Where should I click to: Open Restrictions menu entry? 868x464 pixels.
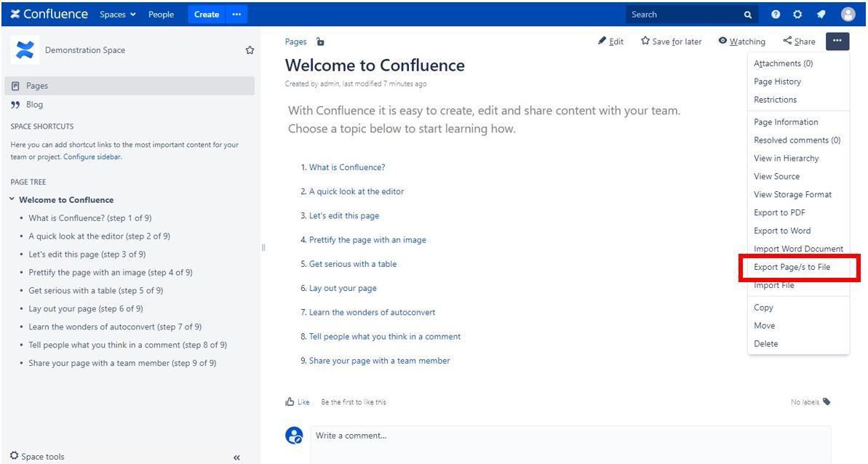[x=798, y=100]
